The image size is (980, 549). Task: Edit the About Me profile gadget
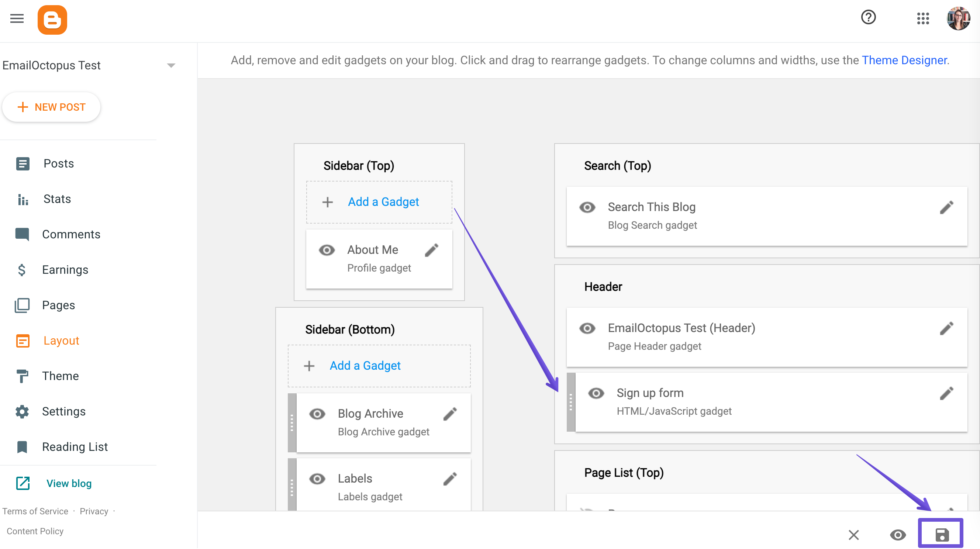(432, 250)
